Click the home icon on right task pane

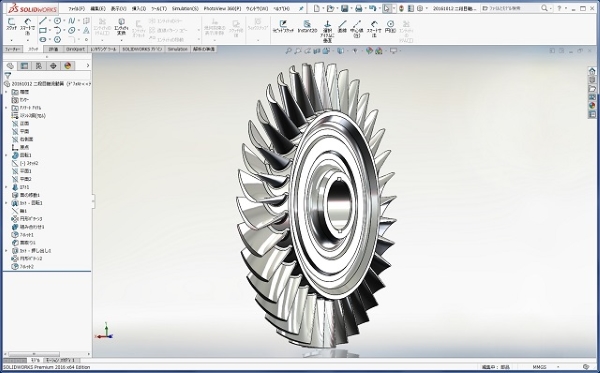[x=592, y=71]
